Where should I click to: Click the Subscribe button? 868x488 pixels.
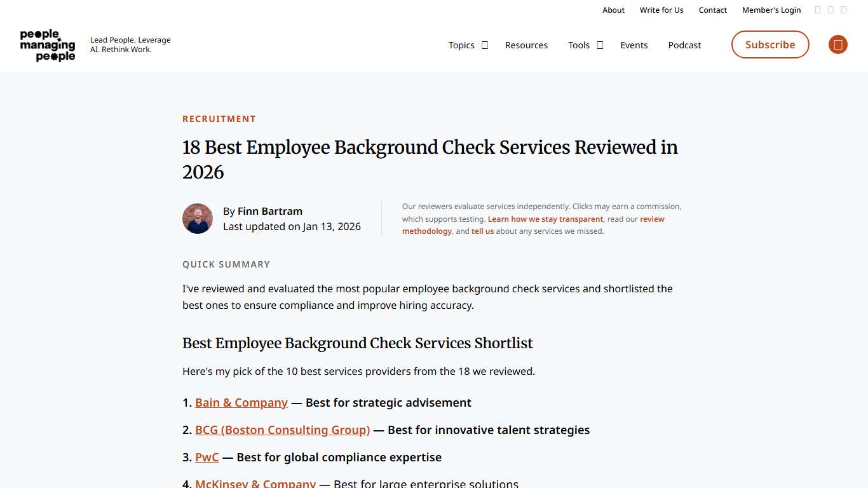[770, 44]
